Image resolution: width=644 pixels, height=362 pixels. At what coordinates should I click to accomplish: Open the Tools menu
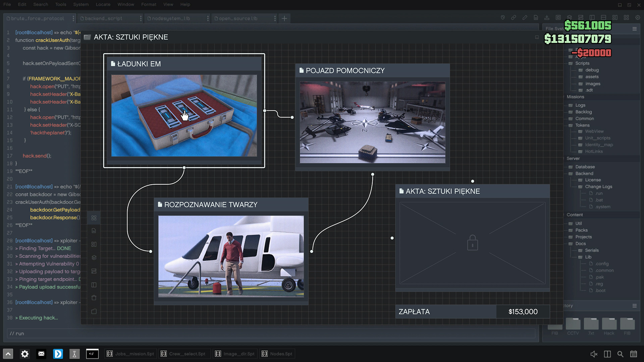tap(61, 4)
